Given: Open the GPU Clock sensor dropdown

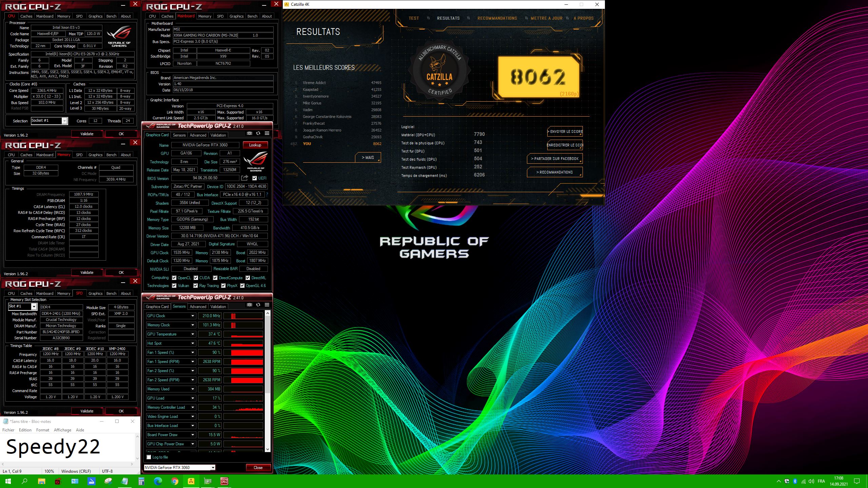Looking at the screenshot, I should [193, 316].
